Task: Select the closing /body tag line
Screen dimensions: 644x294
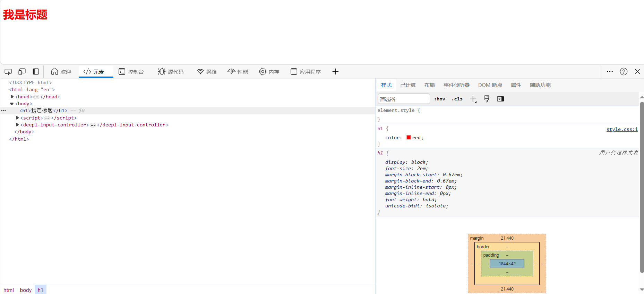Action: click(x=24, y=132)
